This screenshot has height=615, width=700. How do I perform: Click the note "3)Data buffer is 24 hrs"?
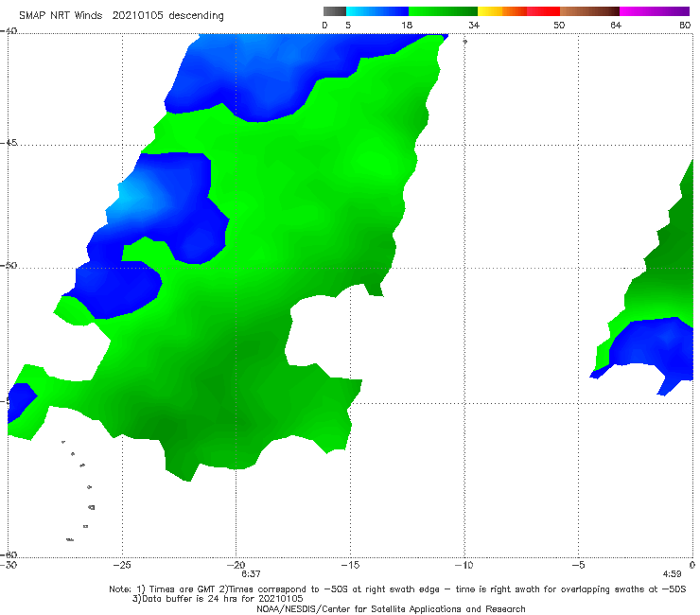218,599
